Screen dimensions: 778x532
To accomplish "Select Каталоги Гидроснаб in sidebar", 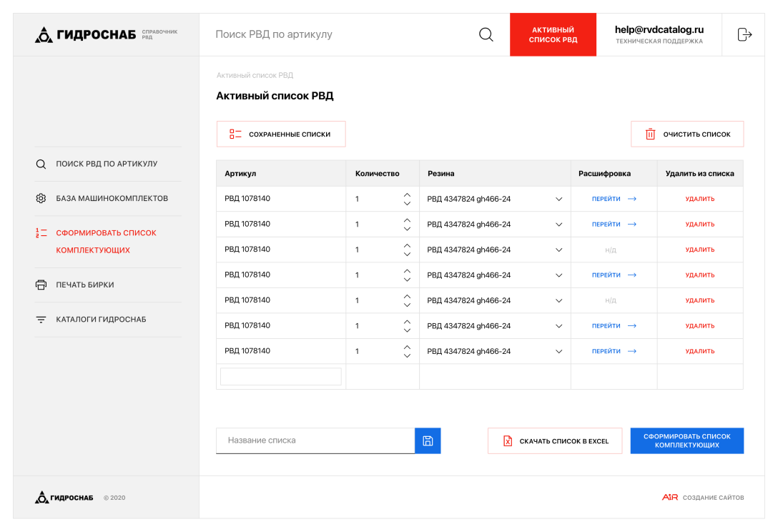I will click(x=101, y=320).
